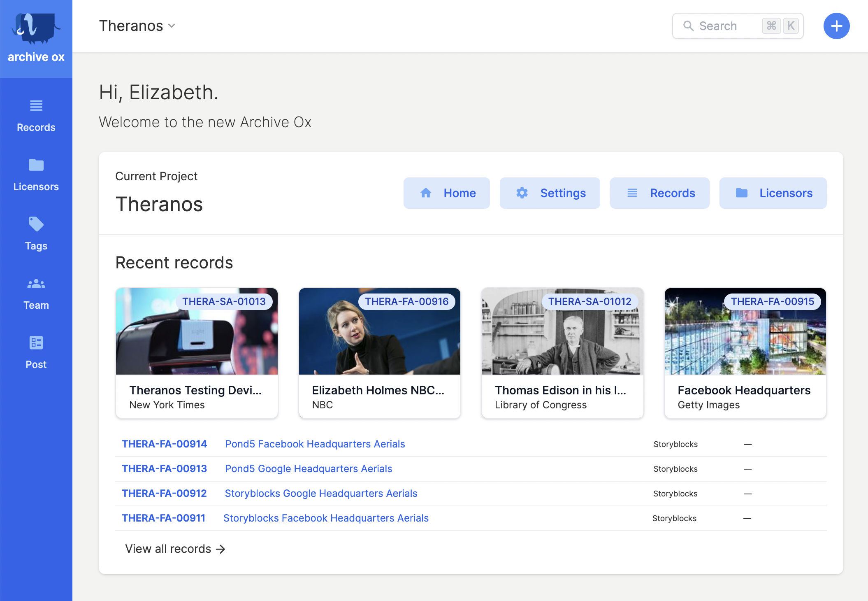Click View all records arrow link
This screenshot has height=601, width=868.
[175, 549]
